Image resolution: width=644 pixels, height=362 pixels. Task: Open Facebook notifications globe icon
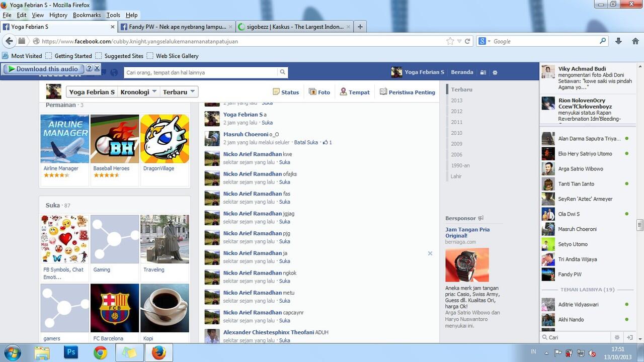pos(114,73)
